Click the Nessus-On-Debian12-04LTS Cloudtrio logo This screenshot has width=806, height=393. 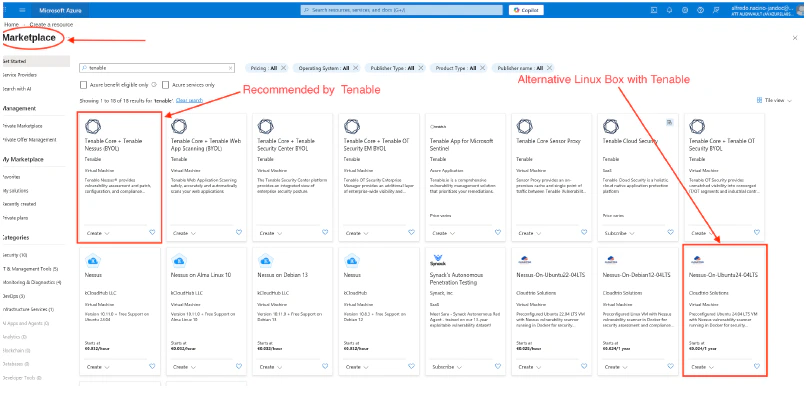point(610,259)
